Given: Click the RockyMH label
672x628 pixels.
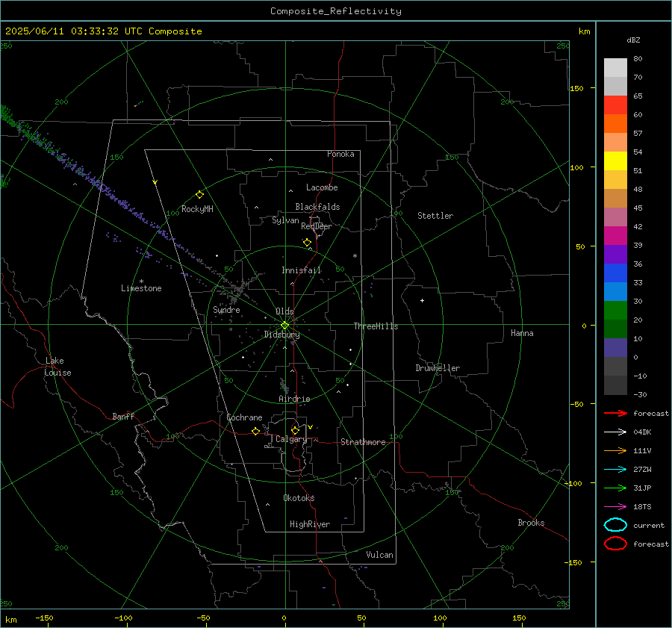Looking at the screenshot, I should 197,209.
